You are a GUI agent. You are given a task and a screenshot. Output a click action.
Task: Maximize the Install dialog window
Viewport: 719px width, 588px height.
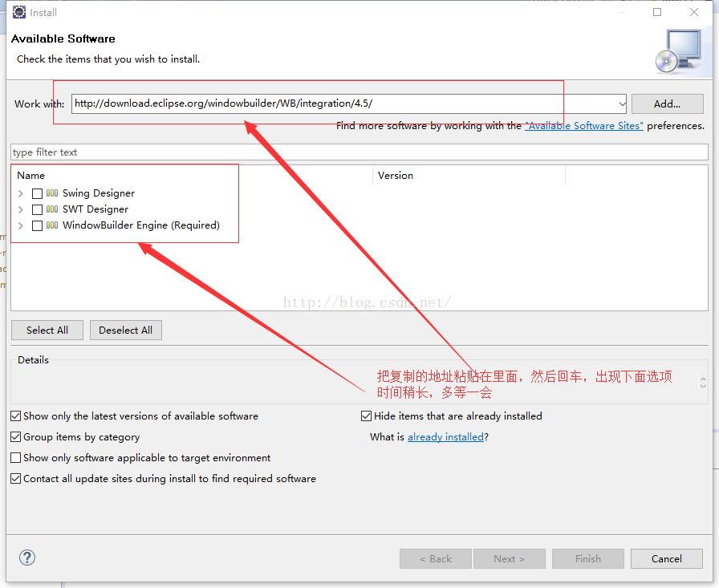pos(657,12)
